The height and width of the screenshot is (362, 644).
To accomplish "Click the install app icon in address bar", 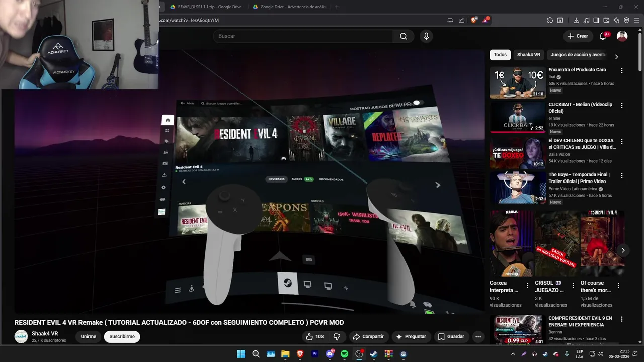I will point(450,20).
